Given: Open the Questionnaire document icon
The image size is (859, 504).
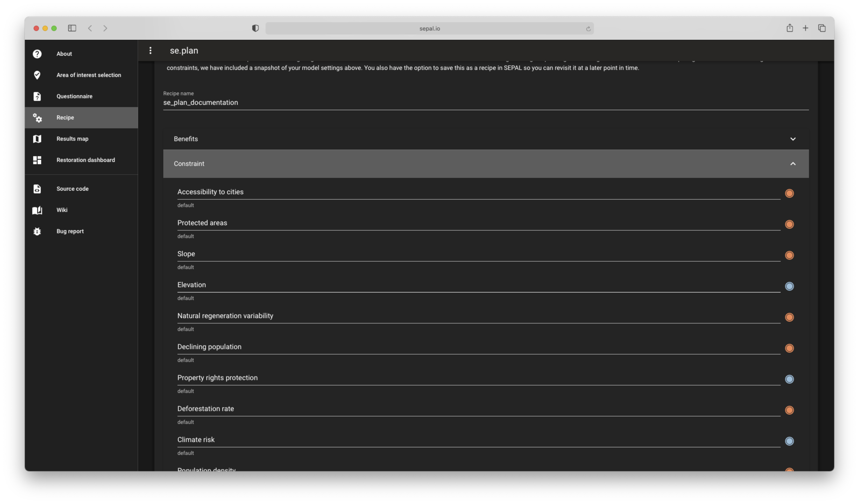Looking at the screenshot, I should (37, 96).
